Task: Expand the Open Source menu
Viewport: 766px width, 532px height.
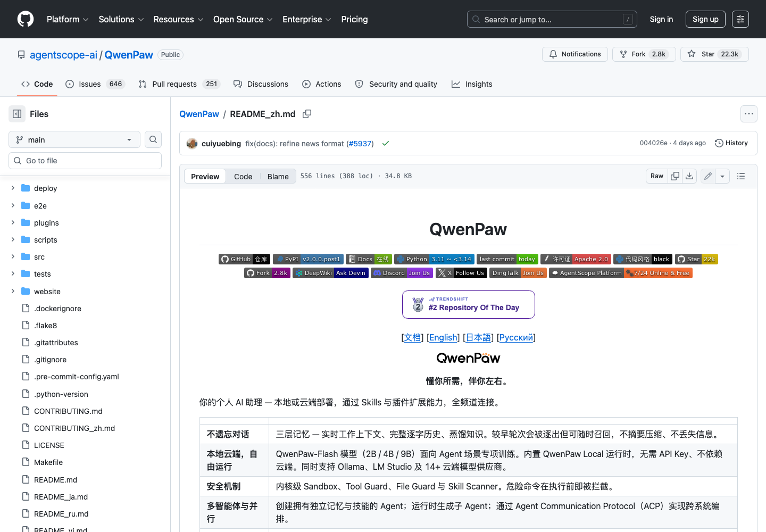Action: point(243,19)
